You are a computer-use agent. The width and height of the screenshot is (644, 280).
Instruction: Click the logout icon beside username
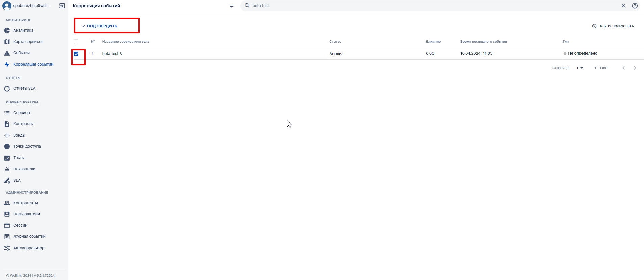pos(62,6)
